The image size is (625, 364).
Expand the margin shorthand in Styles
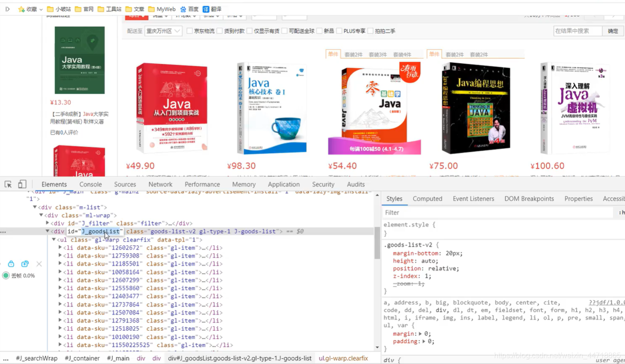(420, 334)
